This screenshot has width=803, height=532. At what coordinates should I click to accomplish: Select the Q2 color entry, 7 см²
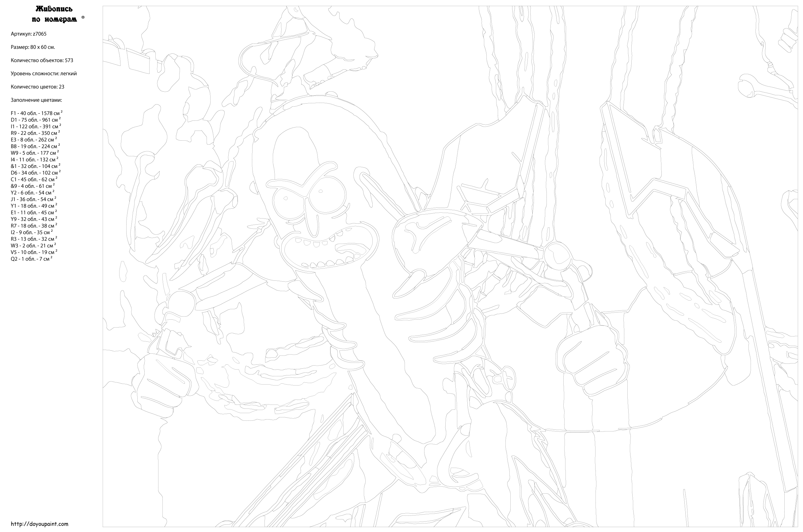31,259
